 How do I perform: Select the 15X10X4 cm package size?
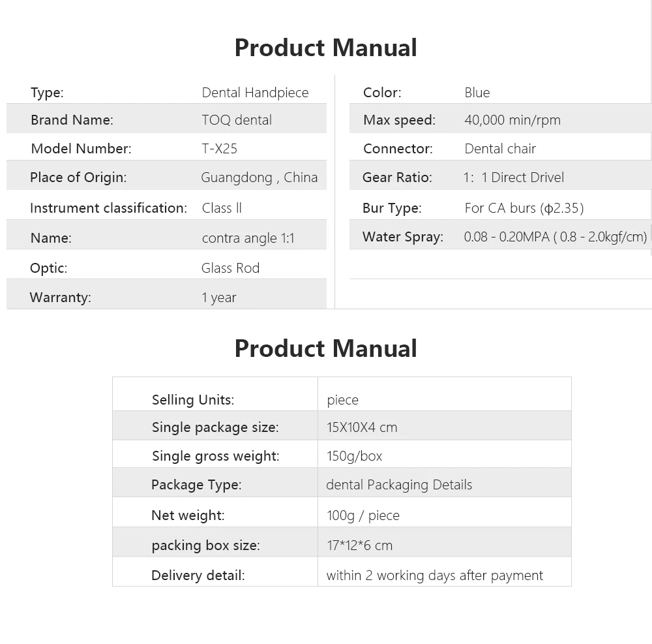(362, 427)
